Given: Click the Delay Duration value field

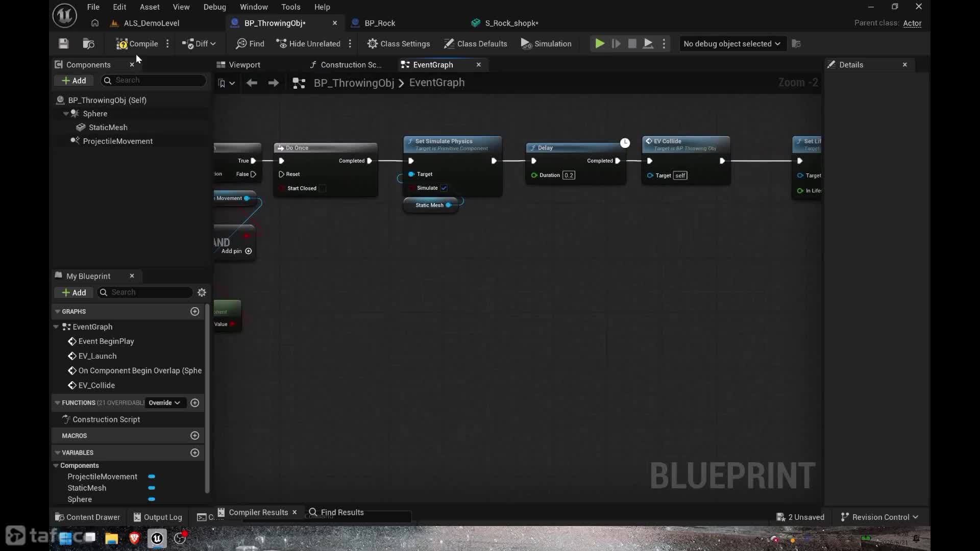Looking at the screenshot, I should tap(569, 175).
